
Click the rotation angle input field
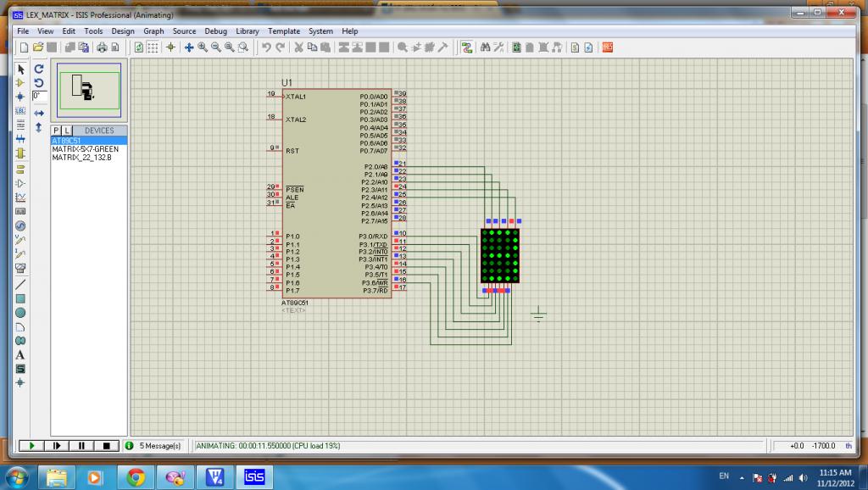(39, 96)
